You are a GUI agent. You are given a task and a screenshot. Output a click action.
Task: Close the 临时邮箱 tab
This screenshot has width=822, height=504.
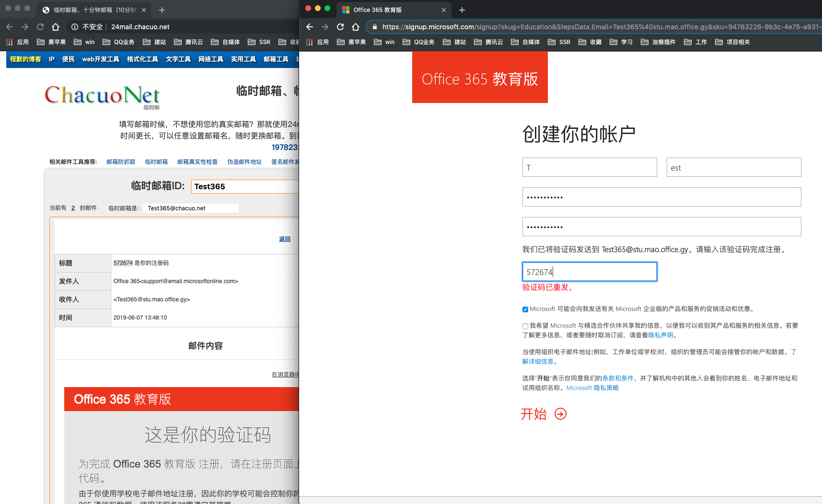click(144, 10)
